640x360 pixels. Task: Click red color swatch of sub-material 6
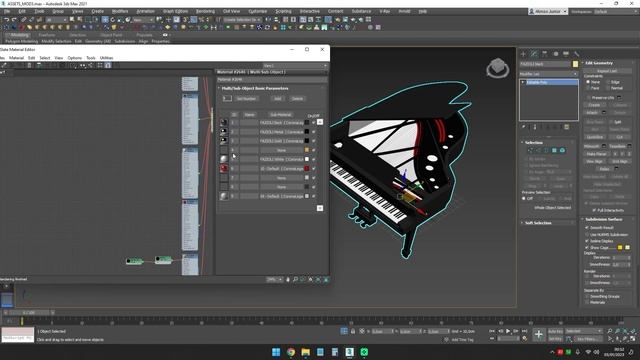(307, 169)
